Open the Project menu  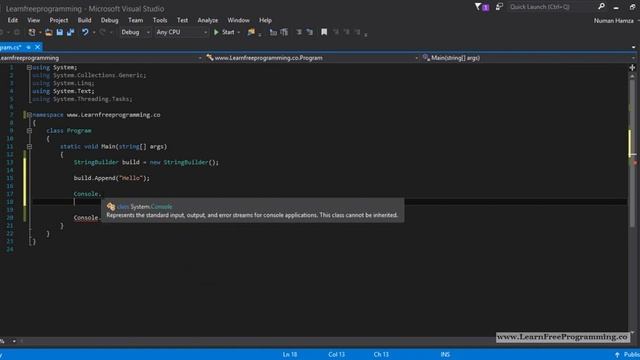coord(59,20)
